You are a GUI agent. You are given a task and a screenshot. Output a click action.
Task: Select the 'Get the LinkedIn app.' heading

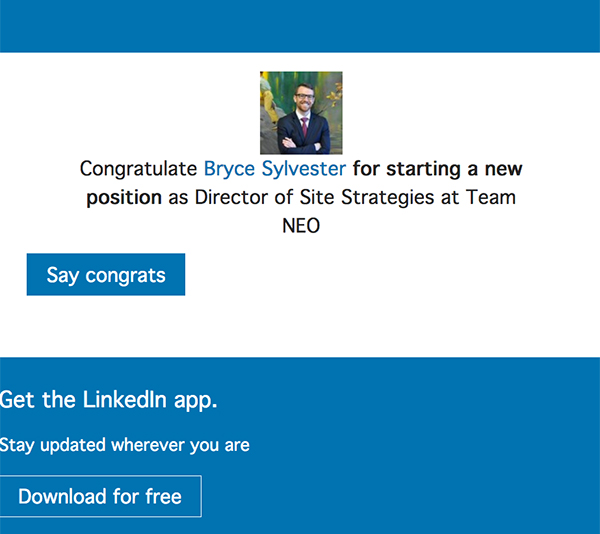[108, 401]
